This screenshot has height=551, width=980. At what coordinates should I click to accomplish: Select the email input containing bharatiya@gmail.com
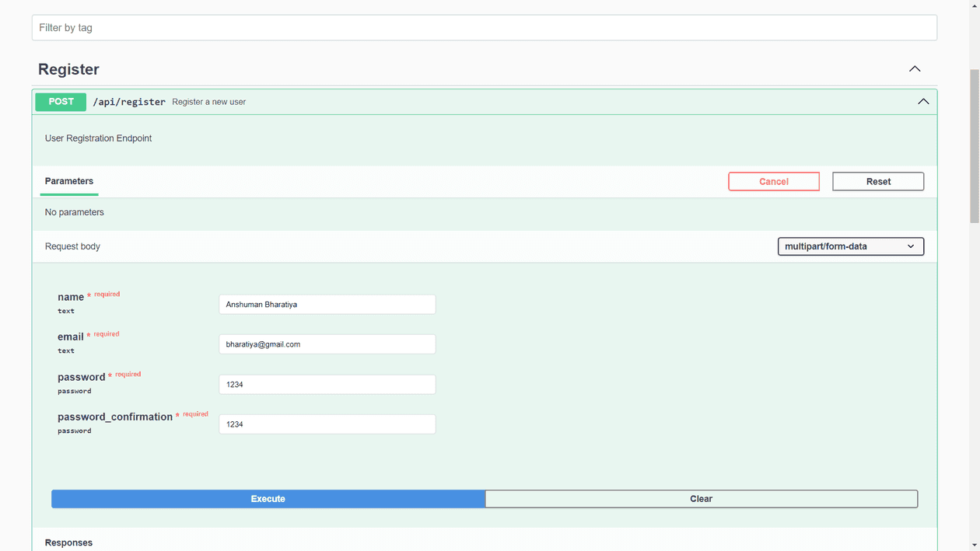click(327, 344)
